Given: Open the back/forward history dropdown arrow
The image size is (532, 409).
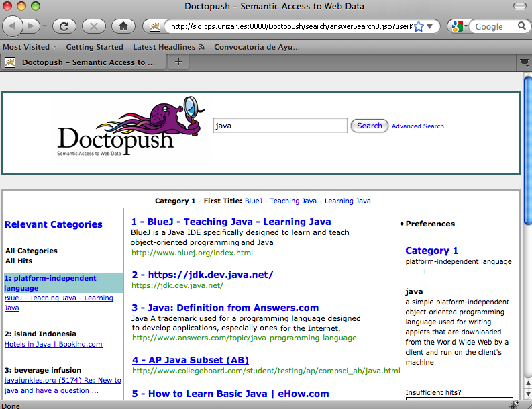Looking at the screenshot, I should pyautogui.click(x=44, y=26).
